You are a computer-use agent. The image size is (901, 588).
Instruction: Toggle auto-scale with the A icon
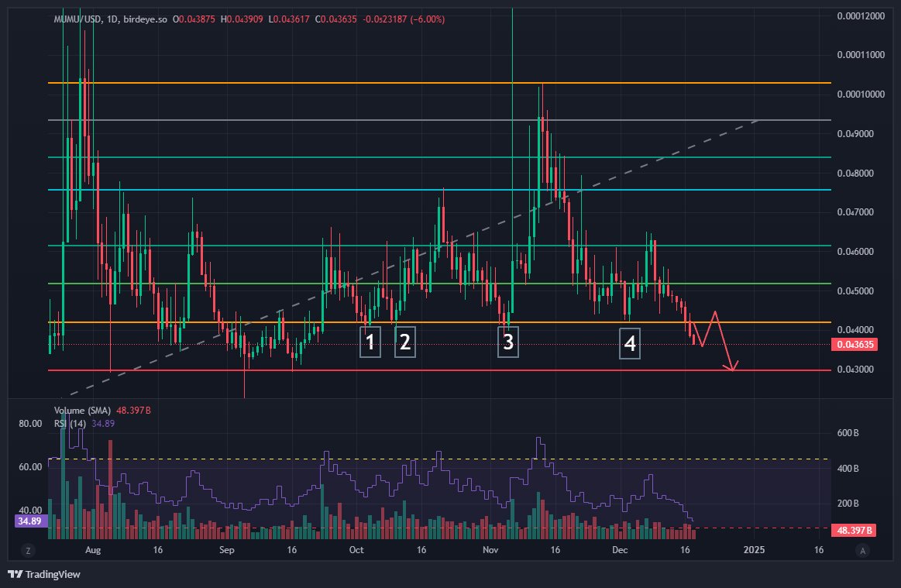(x=861, y=550)
